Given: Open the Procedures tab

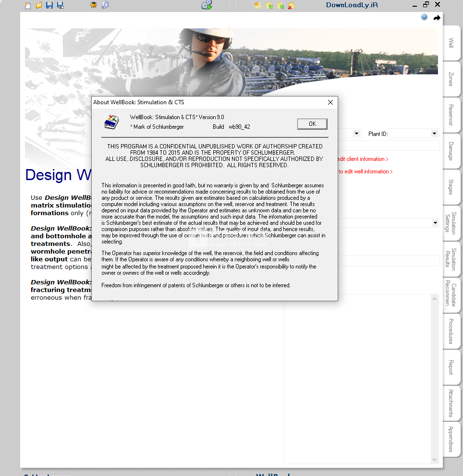Looking at the screenshot, I should pos(451,331).
